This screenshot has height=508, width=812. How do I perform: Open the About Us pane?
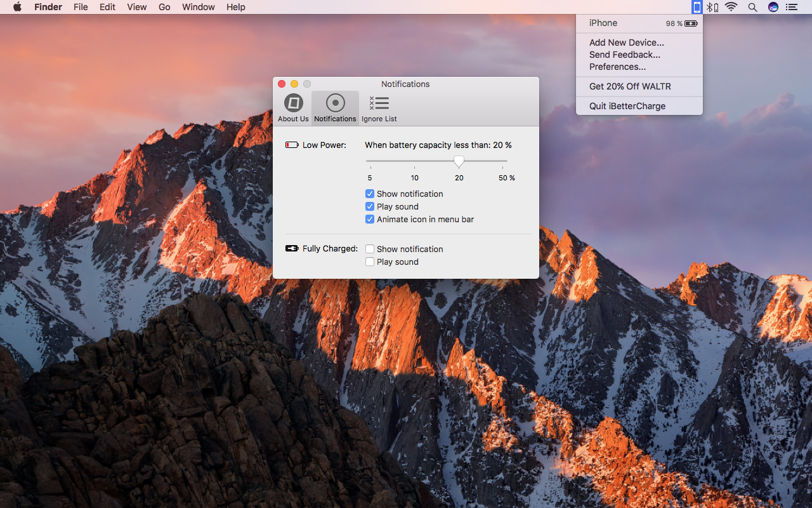point(293,108)
